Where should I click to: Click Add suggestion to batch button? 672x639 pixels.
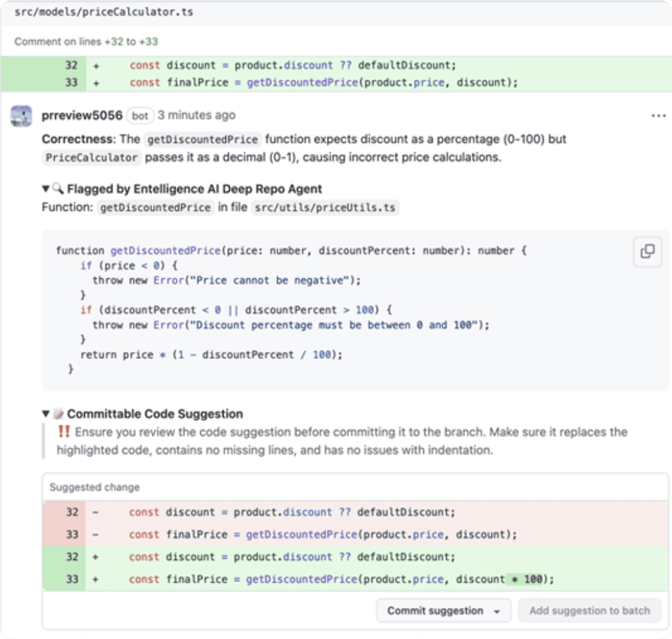pyautogui.click(x=589, y=611)
